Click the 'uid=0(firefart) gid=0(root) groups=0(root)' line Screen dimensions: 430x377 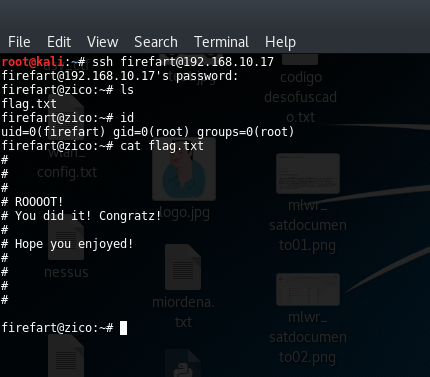[x=148, y=132]
